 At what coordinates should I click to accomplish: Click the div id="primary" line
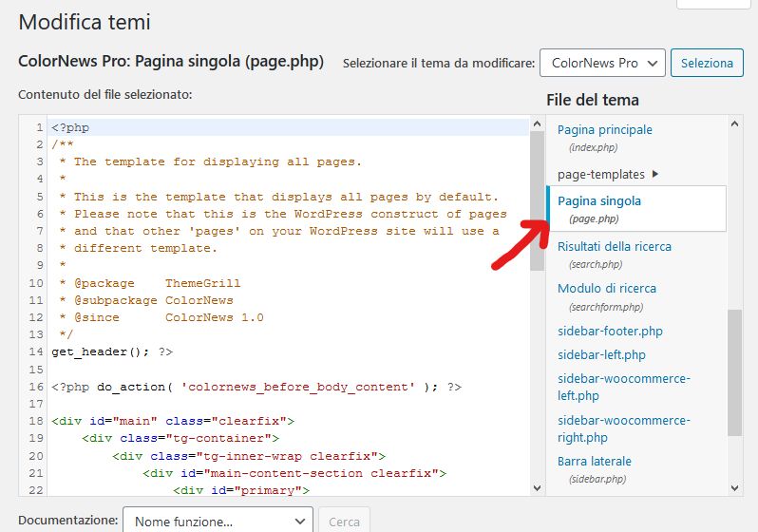[241, 490]
